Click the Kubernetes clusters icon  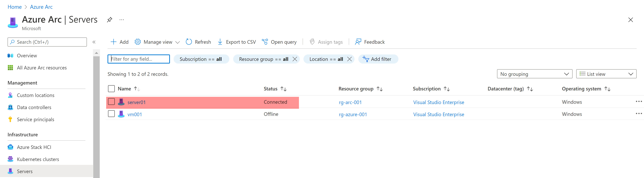10,159
